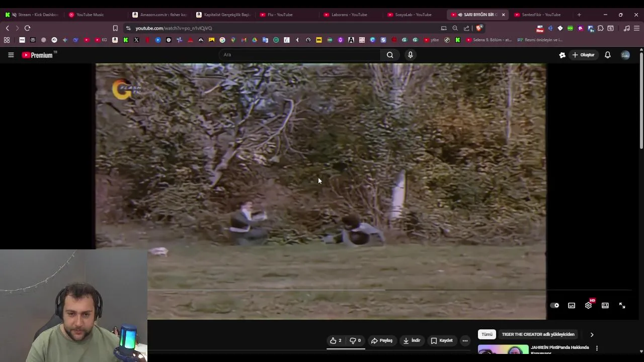The image size is (644, 362).
Task: Open the Brave Shields lion icon
Action: (x=479, y=28)
